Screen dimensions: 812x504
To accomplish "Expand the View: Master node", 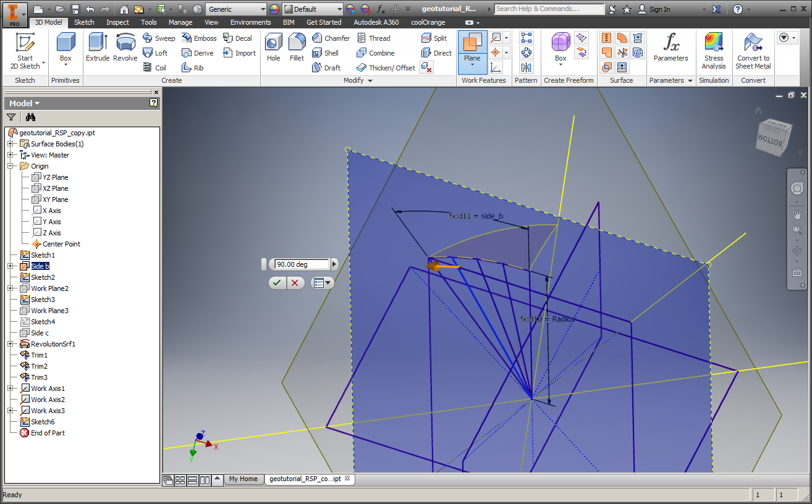I will (11, 155).
